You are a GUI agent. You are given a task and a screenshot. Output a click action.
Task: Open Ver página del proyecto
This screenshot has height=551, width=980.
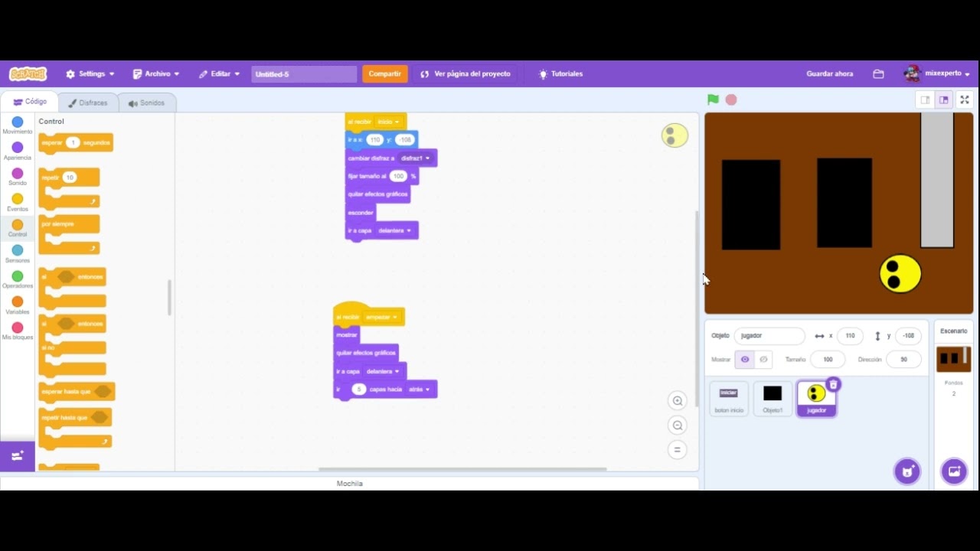(465, 74)
